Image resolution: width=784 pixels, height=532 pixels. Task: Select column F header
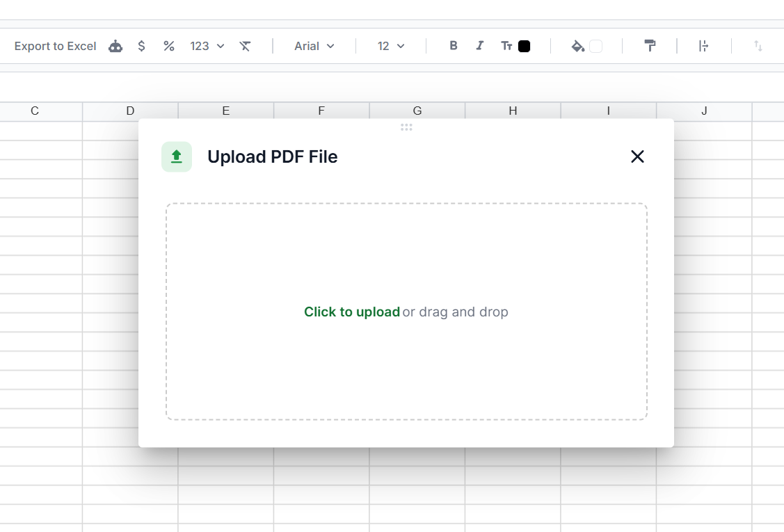[x=321, y=111]
